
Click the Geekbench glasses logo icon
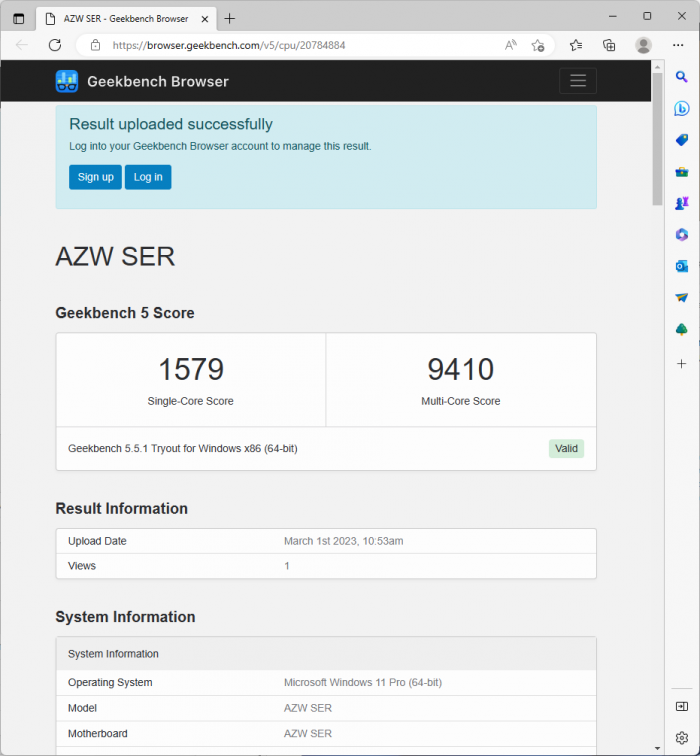click(67, 81)
